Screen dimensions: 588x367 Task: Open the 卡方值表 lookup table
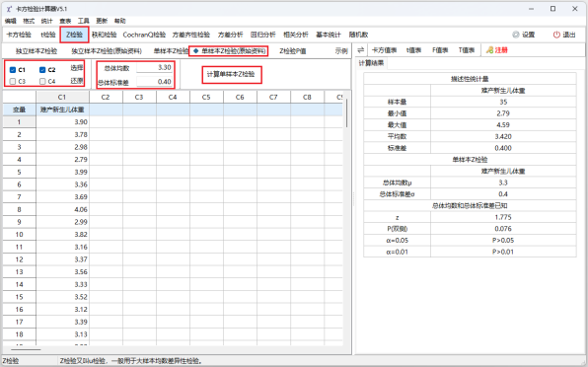point(384,50)
